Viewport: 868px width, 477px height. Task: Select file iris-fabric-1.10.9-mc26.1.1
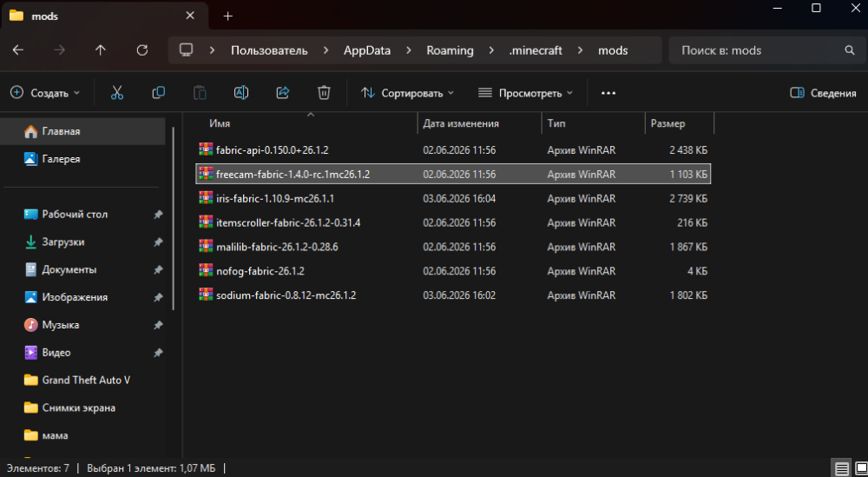click(x=453, y=198)
